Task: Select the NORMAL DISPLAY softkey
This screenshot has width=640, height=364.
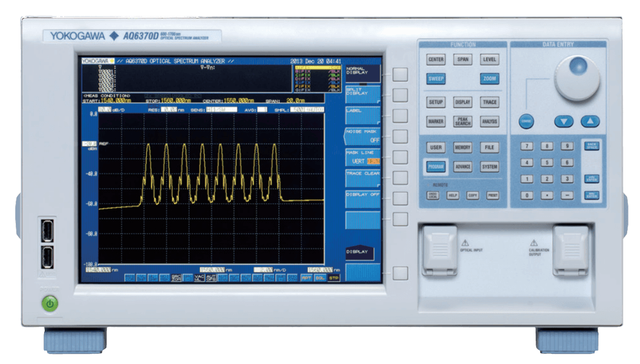Action: coord(362,73)
